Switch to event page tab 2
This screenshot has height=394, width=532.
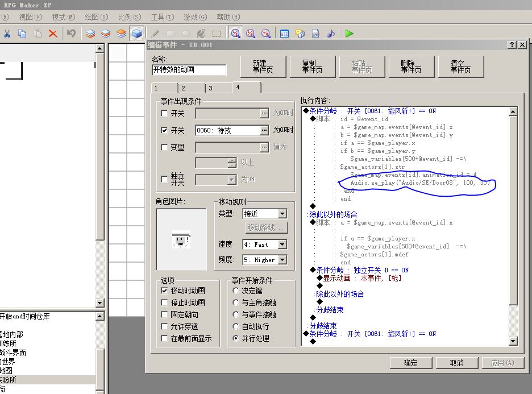[192, 88]
